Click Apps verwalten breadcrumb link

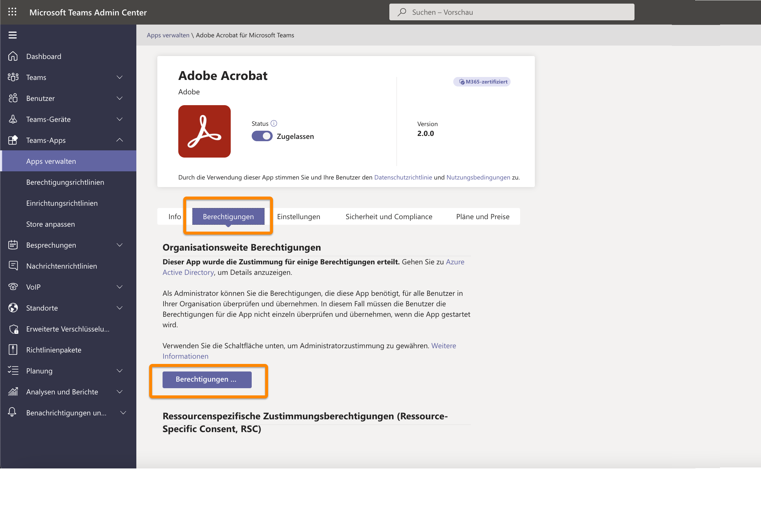(x=168, y=35)
